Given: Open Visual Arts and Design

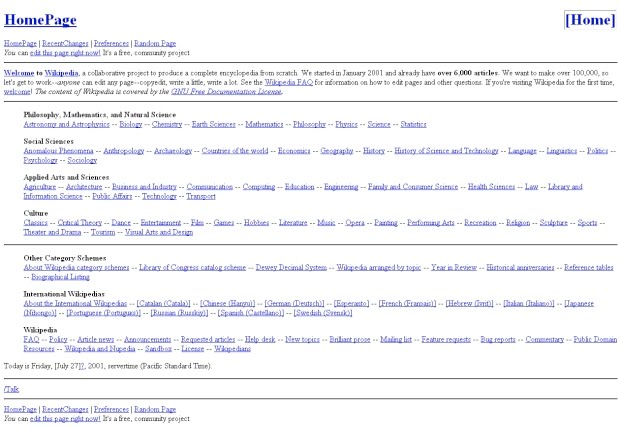Looking at the screenshot, I should 159,233.
